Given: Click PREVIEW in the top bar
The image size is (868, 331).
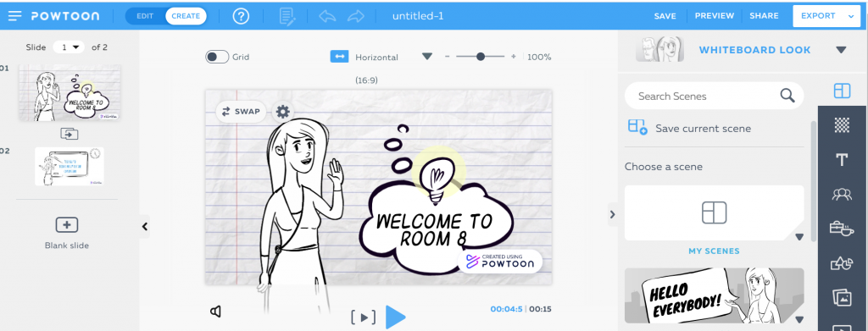Looking at the screenshot, I should tap(715, 16).
